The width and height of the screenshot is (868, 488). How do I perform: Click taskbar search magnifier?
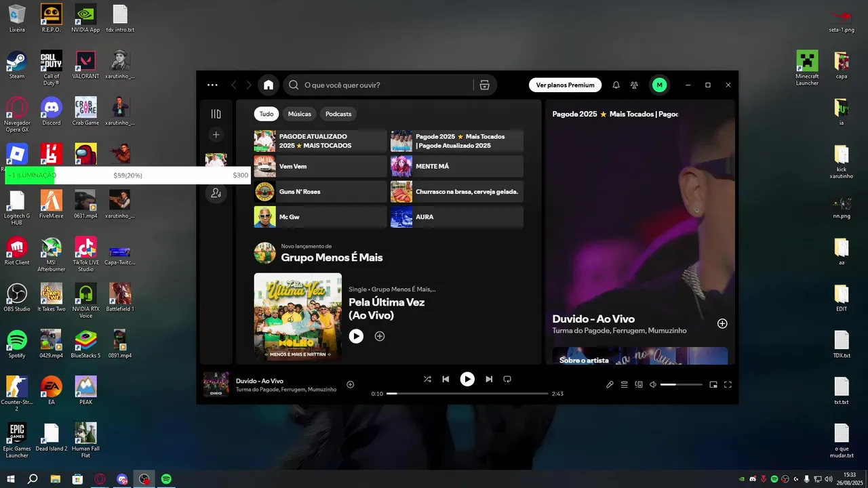33,479
